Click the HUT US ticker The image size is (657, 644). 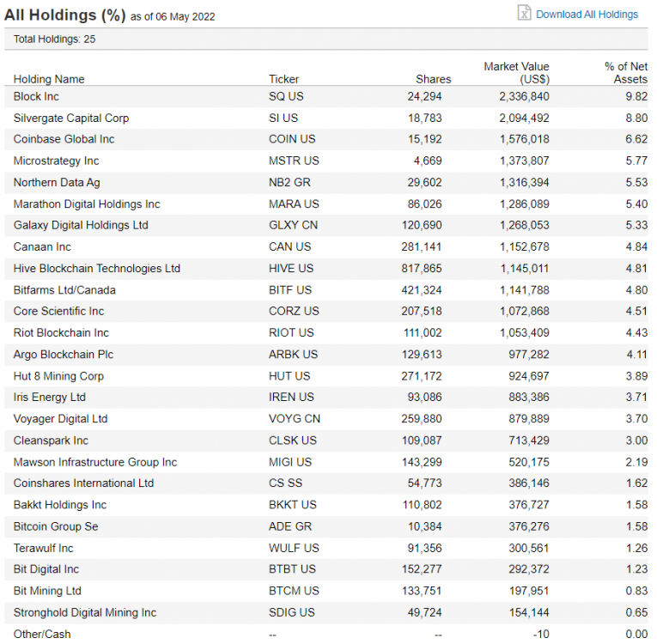[289, 377]
